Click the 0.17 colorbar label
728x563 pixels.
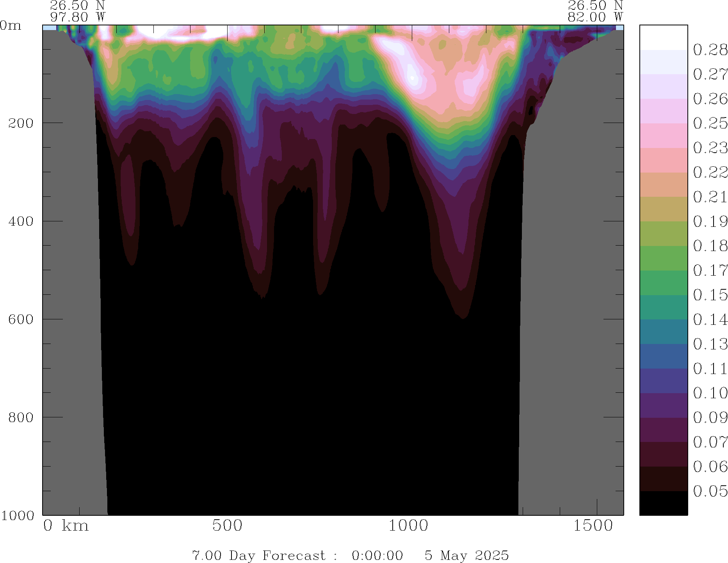[x=710, y=270]
